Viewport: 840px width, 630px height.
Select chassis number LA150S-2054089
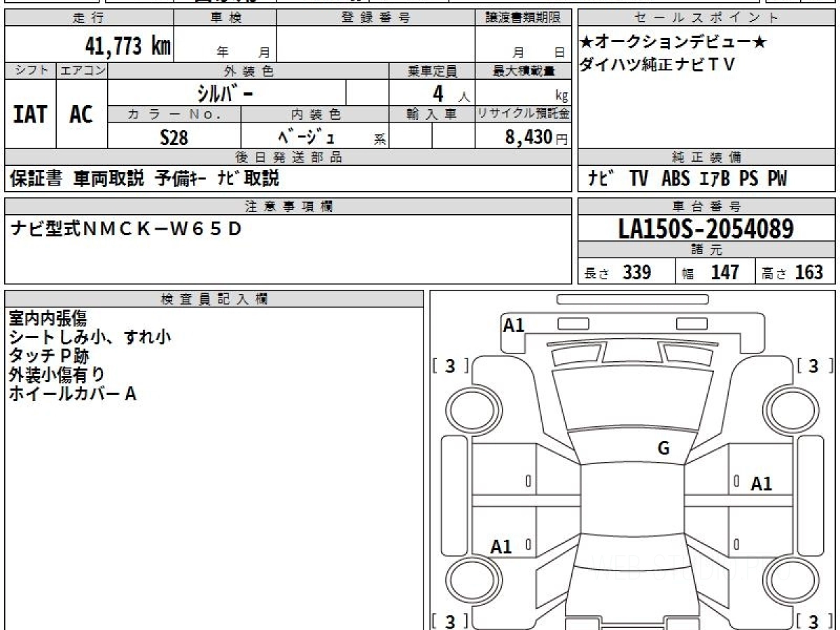[706, 229]
